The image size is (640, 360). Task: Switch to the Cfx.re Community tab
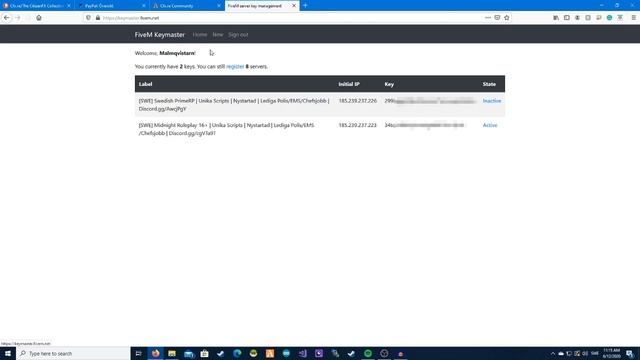(187, 6)
